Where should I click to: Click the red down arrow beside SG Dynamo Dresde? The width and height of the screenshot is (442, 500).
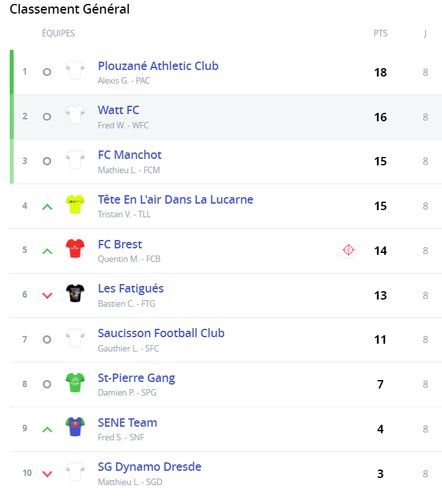tap(47, 474)
